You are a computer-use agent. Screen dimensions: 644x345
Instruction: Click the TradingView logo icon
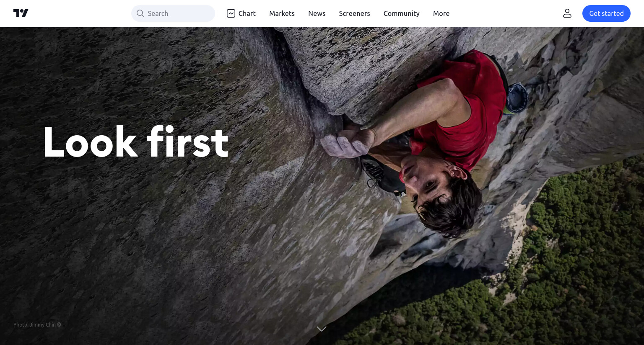21,13
